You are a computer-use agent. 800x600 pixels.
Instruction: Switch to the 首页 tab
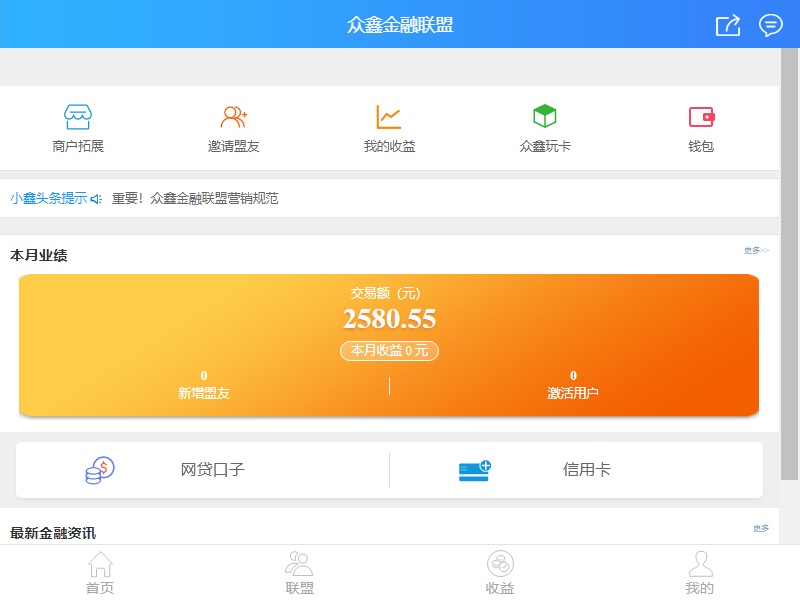(x=100, y=573)
